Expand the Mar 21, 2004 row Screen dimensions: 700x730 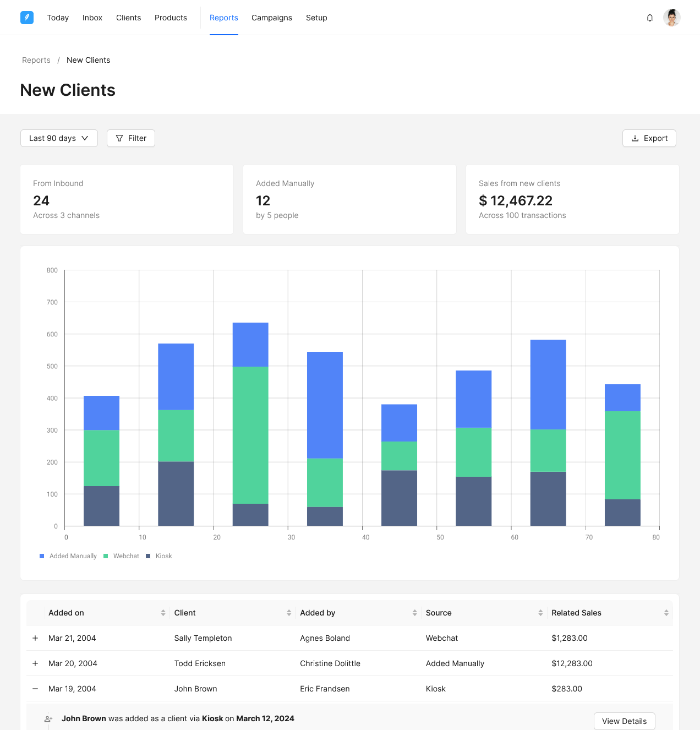35,638
